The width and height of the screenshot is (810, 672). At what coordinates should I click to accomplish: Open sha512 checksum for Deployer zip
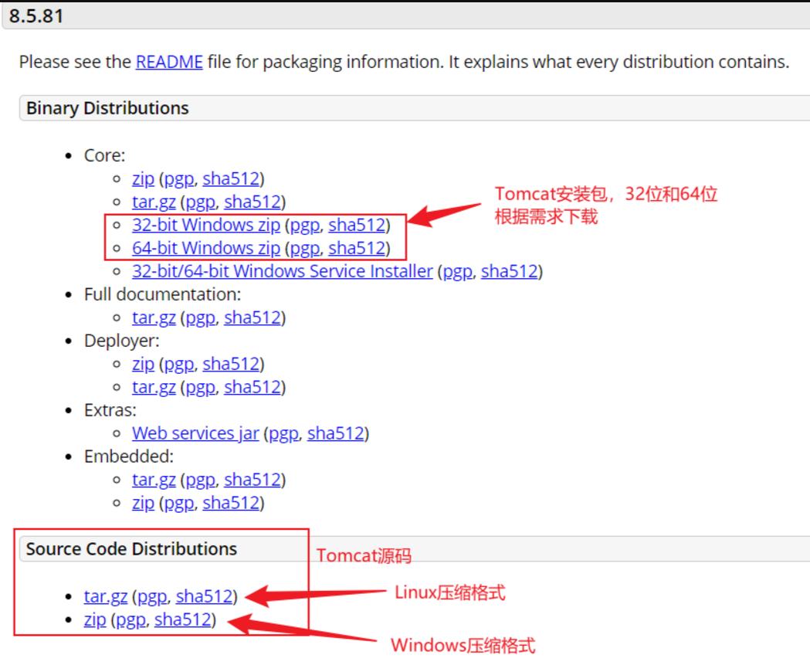tap(231, 365)
